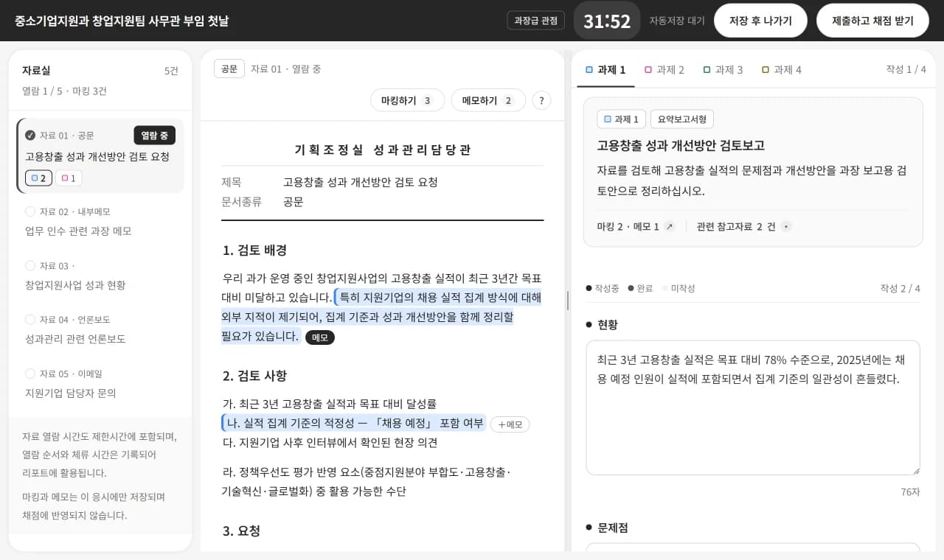Click the resize grip of the 현황 text area
The image size is (944, 560).
click(915, 470)
